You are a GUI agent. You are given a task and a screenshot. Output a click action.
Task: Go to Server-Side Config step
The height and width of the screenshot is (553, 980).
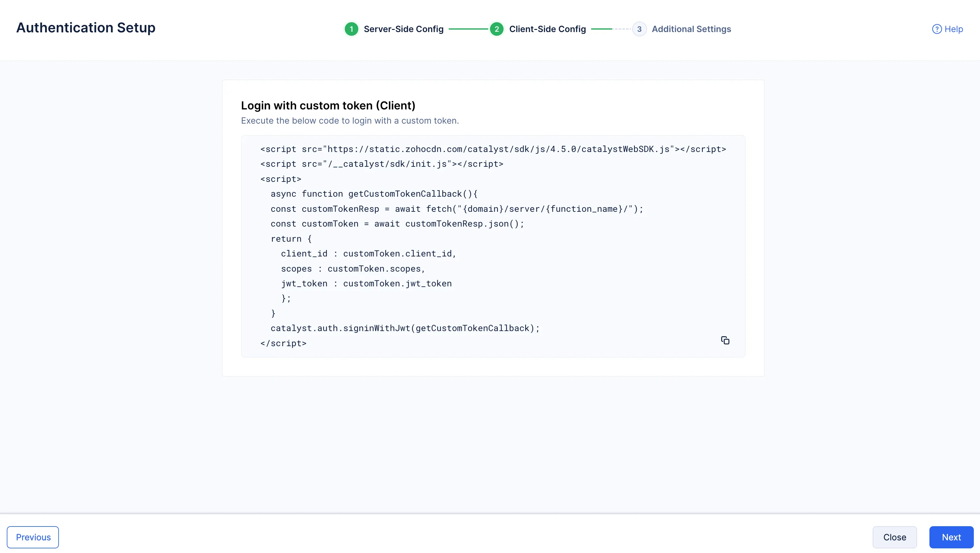click(403, 29)
